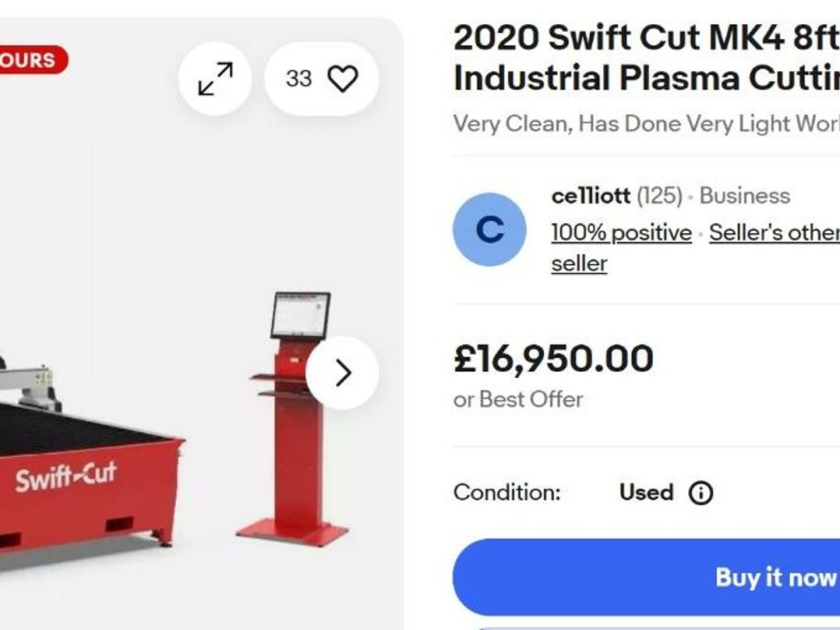Click the 2020 Swift Cut MK4 listing title

click(645, 57)
